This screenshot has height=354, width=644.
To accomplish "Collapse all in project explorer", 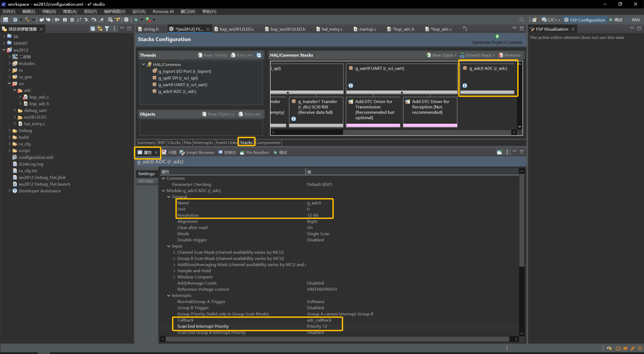I will (93, 29).
